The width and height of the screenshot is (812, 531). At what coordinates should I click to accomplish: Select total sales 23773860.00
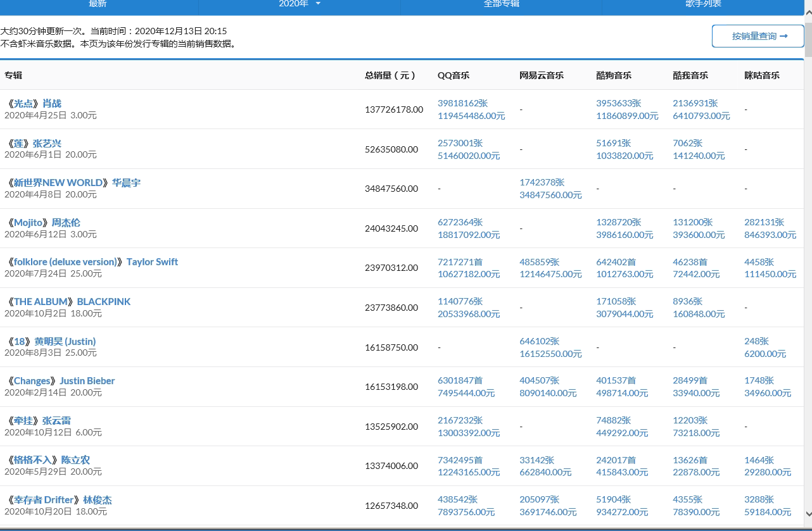tap(391, 308)
